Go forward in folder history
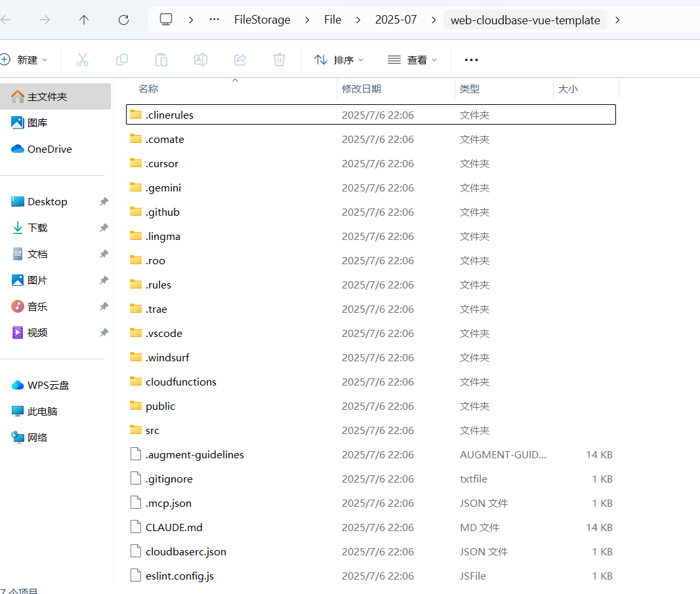 pyautogui.click(x=45, y=20)
